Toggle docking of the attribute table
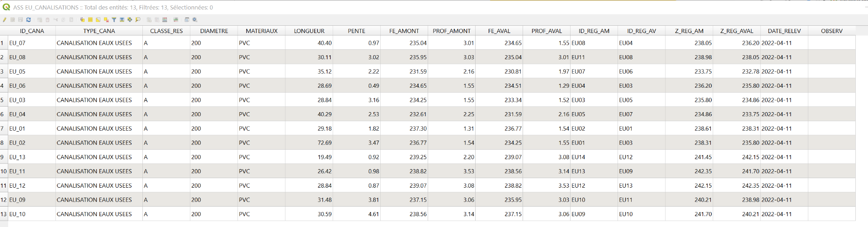This screenshot has width=868, height=227. pyautogui.click(x=187, y=20)
